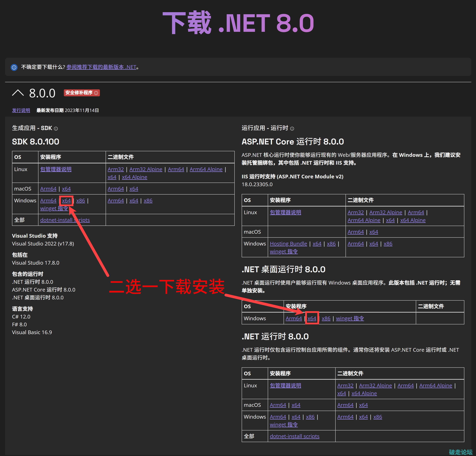Image resolution: width=476 pixels, height=456 pixels.
Task: Download SDK Linux x64 binary
Action: (x=112, y=177)
